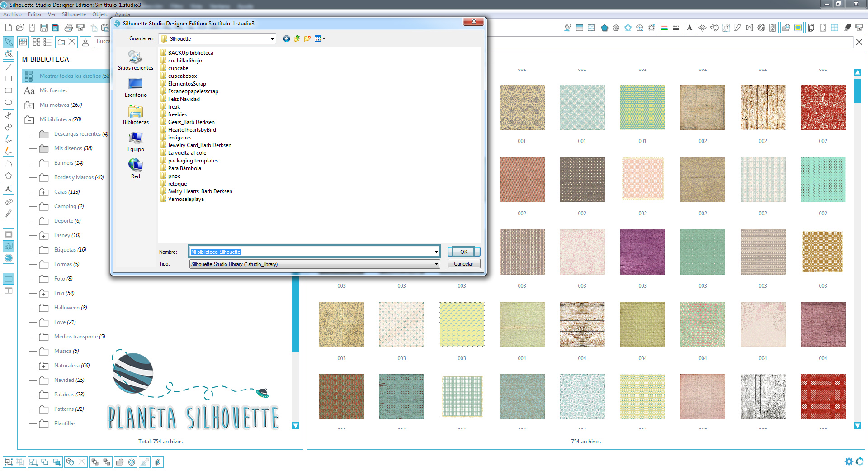
Task: Open the Trace panel icon
Action: pos(798,28)
